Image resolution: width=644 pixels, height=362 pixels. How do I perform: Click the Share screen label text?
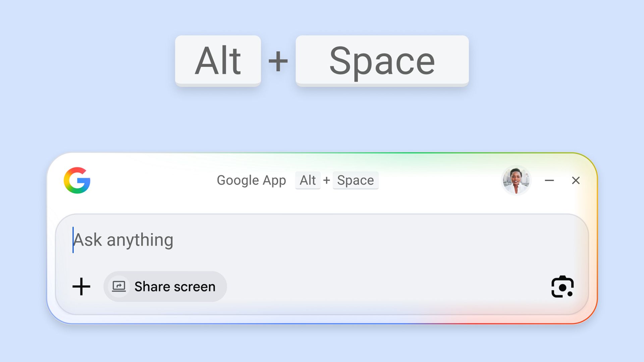tap(174, 286)
